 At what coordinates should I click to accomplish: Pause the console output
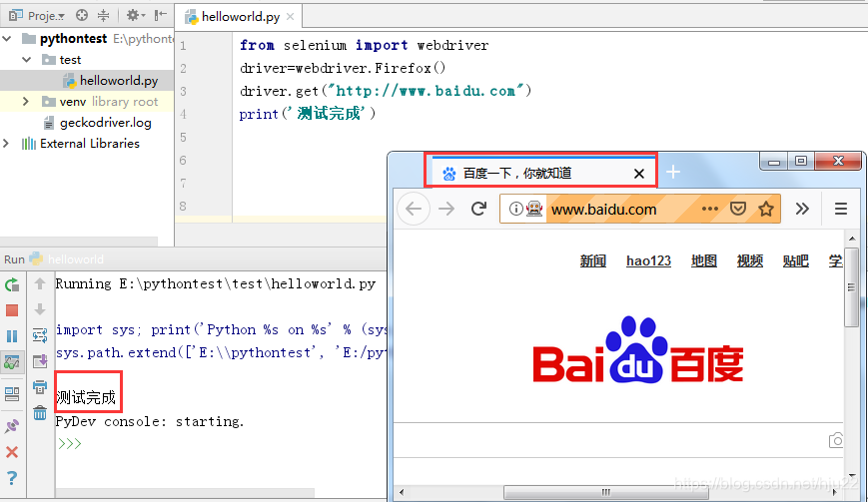pyautogui.click(x=12, y=336)
